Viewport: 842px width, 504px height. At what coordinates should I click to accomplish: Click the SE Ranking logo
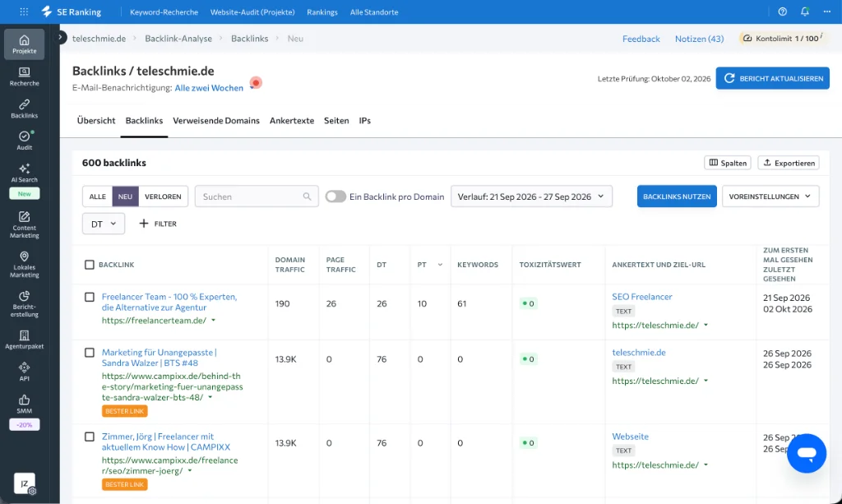click(x=72, y=12)
